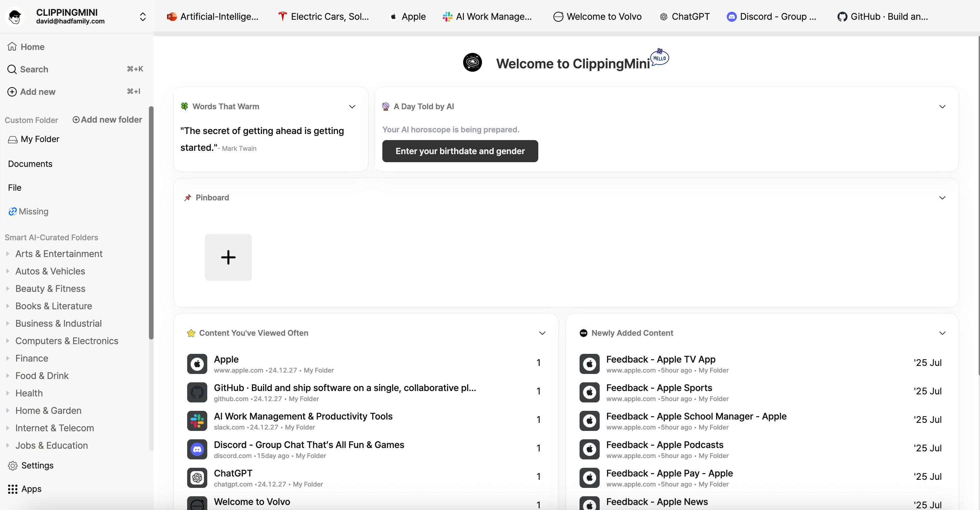
Task: Go to Home in the sidebar
Action: pos(26,47)
